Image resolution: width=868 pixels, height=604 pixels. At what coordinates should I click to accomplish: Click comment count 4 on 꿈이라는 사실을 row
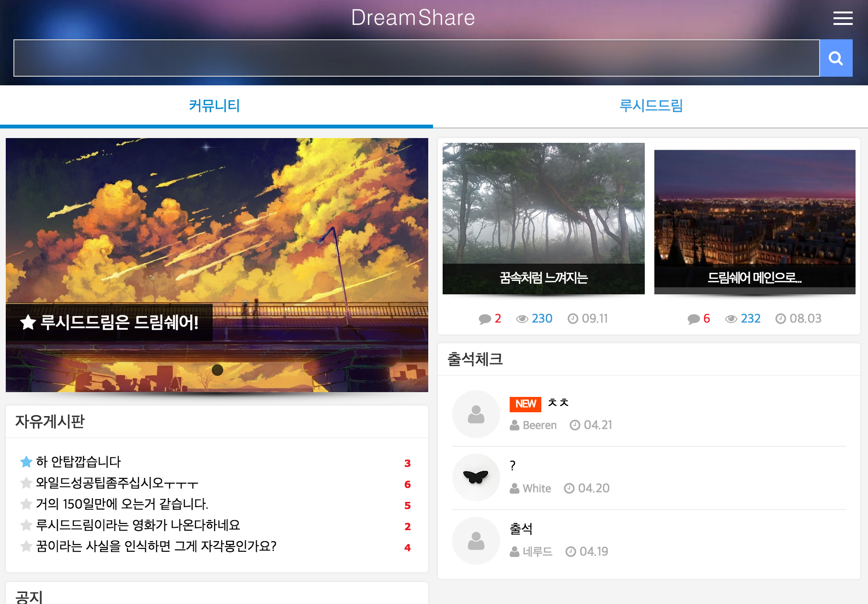pyautogui.click(x=408, y=547)
